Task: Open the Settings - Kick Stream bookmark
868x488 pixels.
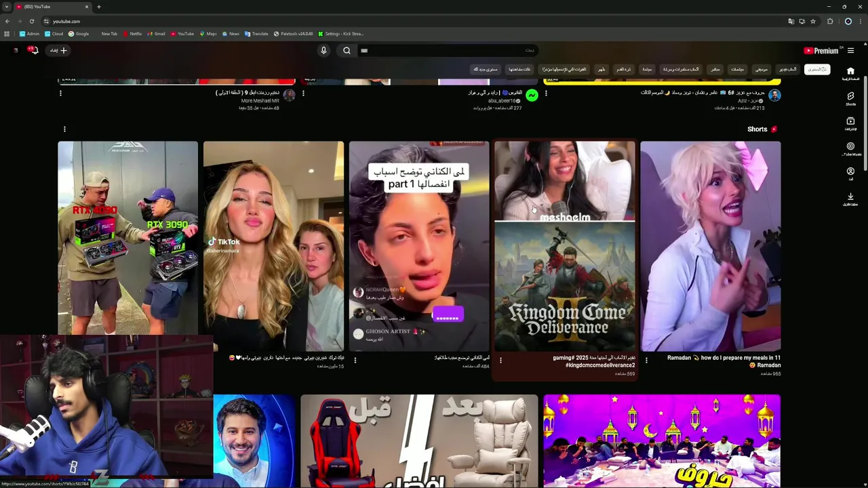Action: point(341,33)
